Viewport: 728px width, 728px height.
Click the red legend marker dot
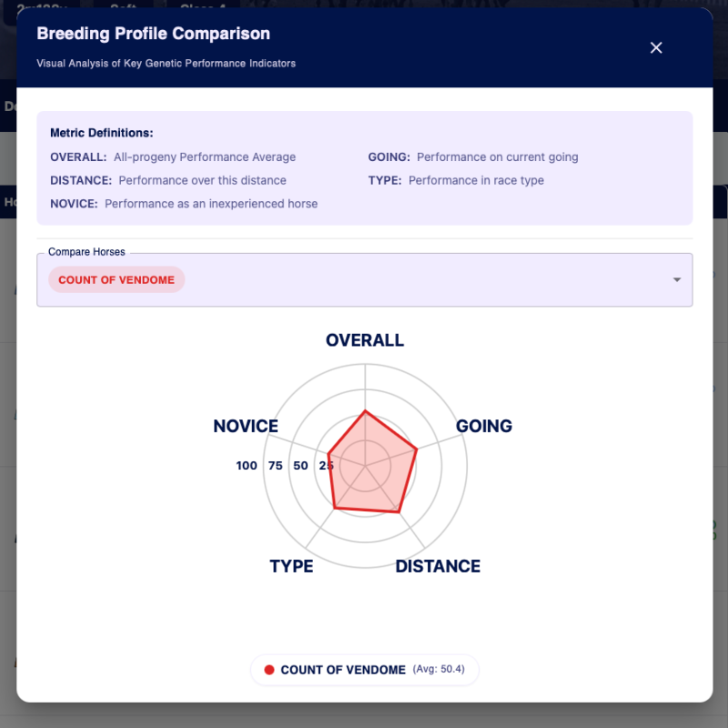(268, 670)
